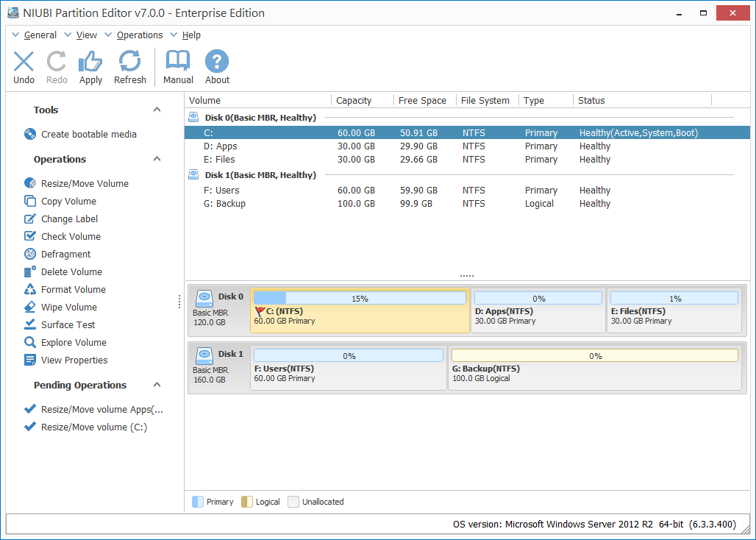Open the About question mark icon

(217, 62)
